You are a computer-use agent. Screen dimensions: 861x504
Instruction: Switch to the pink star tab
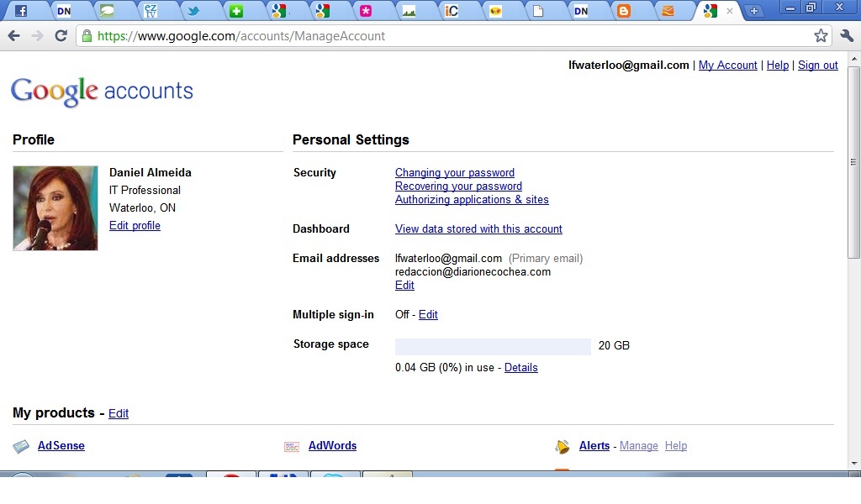coord(365,10)
